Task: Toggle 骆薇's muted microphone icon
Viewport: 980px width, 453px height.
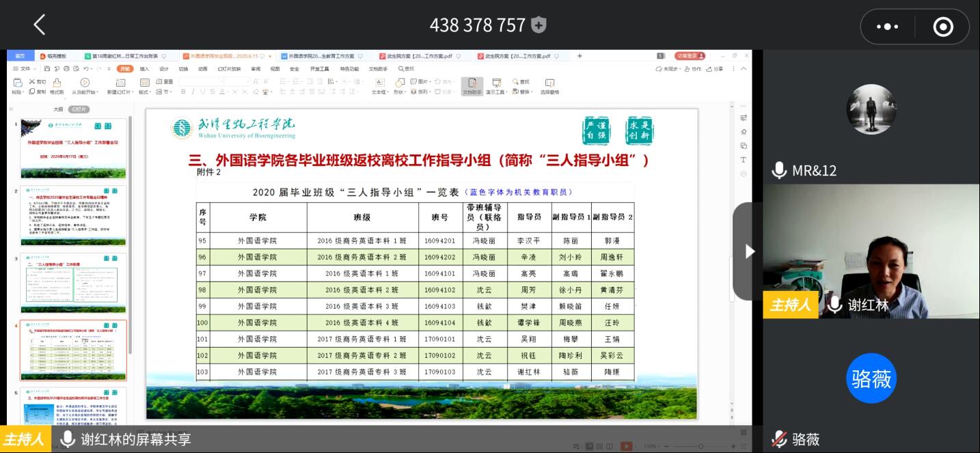Action: tap(779, 439)
